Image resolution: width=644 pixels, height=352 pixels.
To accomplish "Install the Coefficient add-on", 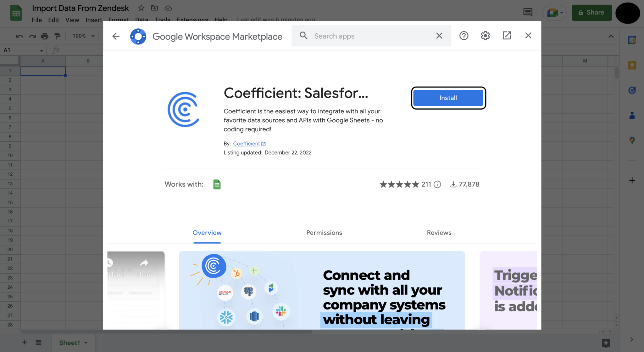I will click(448, 98).
